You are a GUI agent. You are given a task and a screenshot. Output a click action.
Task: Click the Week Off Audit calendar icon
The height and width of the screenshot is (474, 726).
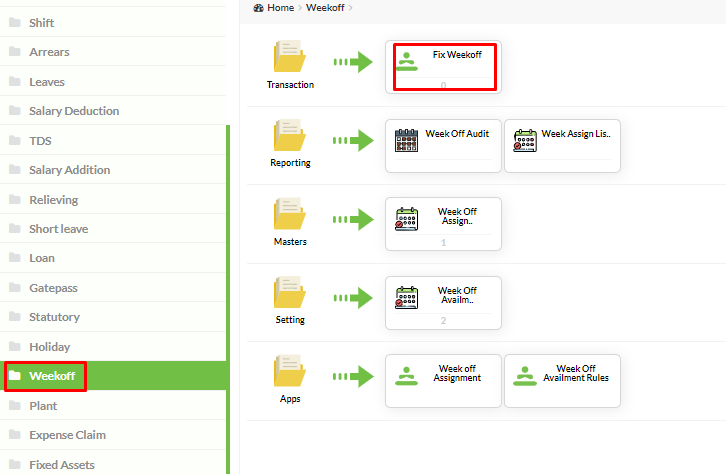(x=406, y=140)
